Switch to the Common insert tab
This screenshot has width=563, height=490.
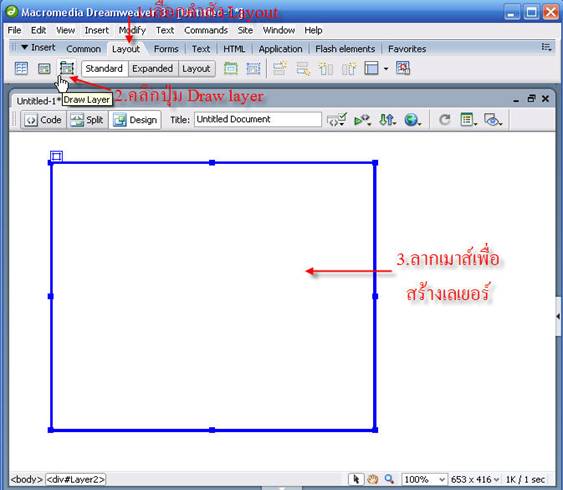click(x=83, y=49)
